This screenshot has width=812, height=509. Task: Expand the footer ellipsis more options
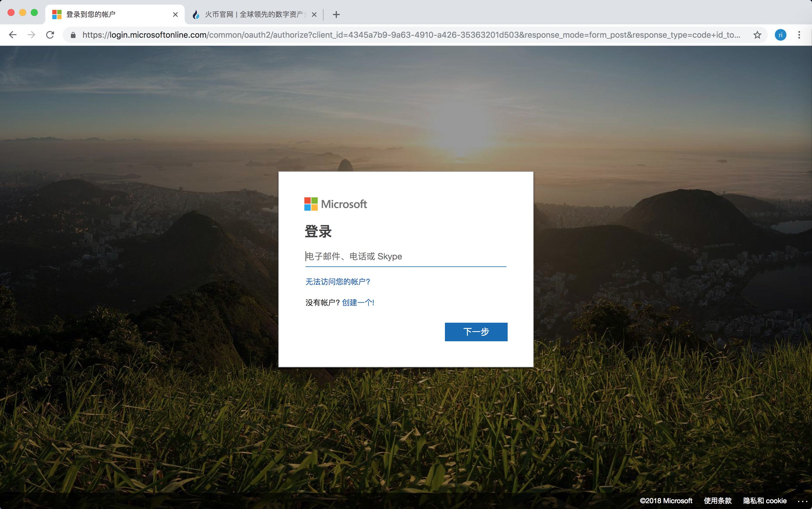coord(803,501)
